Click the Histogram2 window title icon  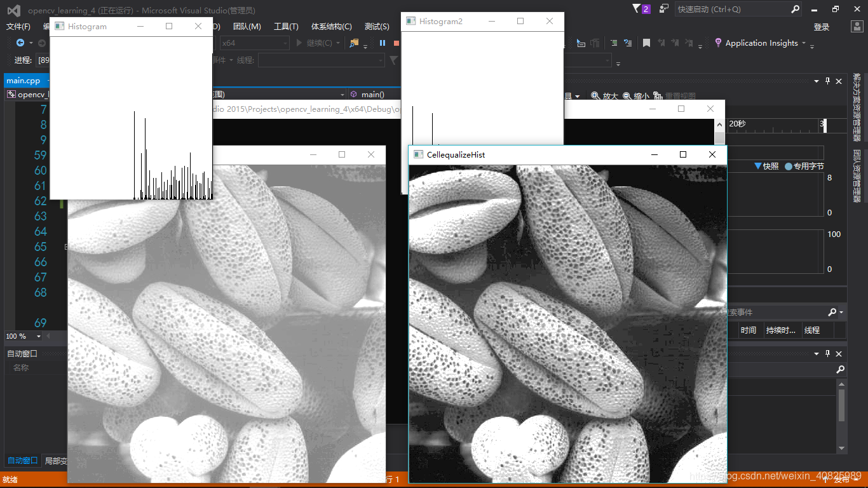(x=411, y=21)
